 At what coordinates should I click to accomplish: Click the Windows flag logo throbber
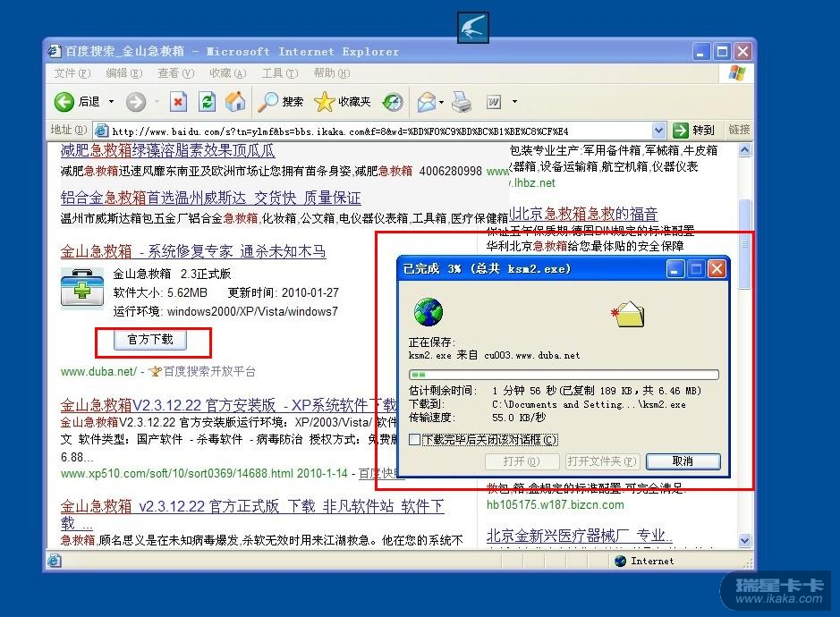tap(737, 73)
